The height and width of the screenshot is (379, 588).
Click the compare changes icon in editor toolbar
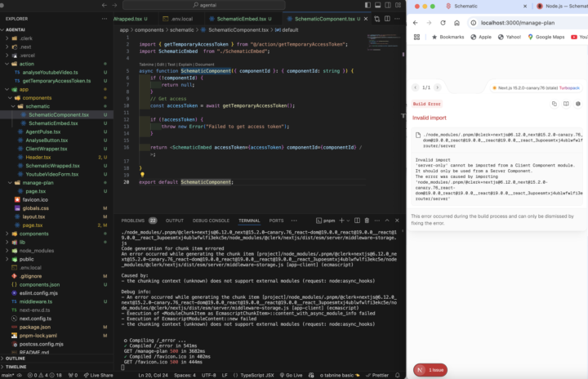coord(376,19)
